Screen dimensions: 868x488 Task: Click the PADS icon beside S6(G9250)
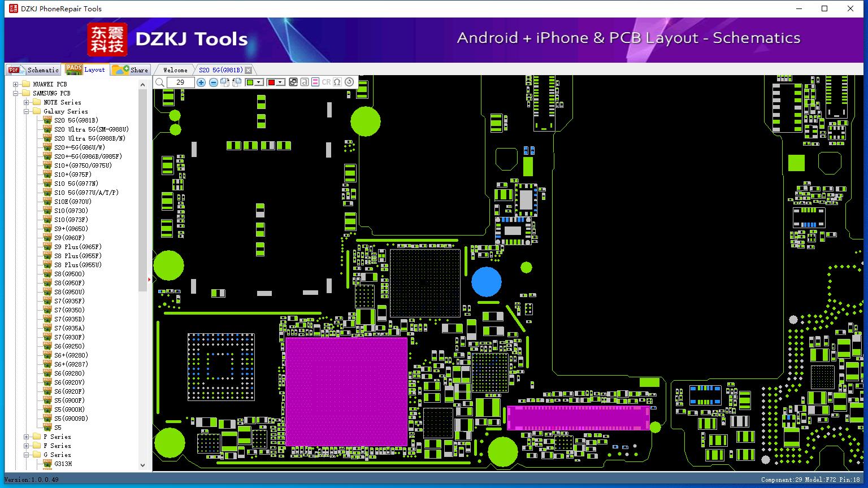coord(47,346)
